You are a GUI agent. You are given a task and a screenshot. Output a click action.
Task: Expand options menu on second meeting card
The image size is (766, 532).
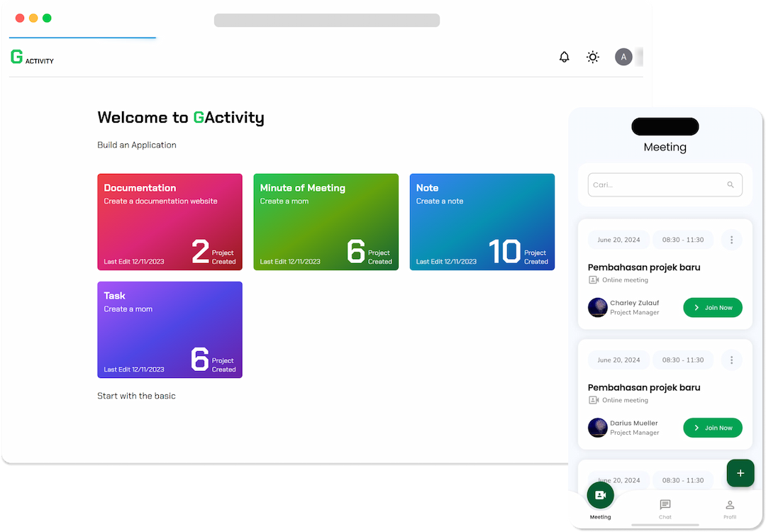[731, 360]
